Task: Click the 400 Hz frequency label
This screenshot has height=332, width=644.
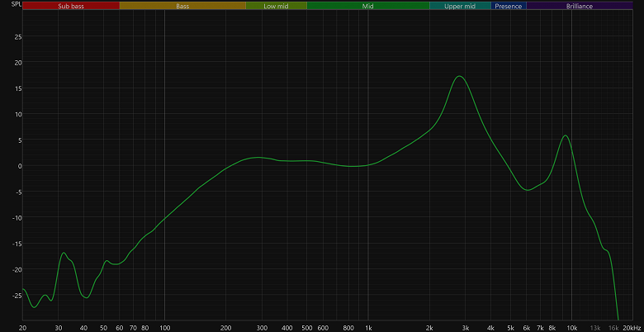Action: (x=287, y=328)
